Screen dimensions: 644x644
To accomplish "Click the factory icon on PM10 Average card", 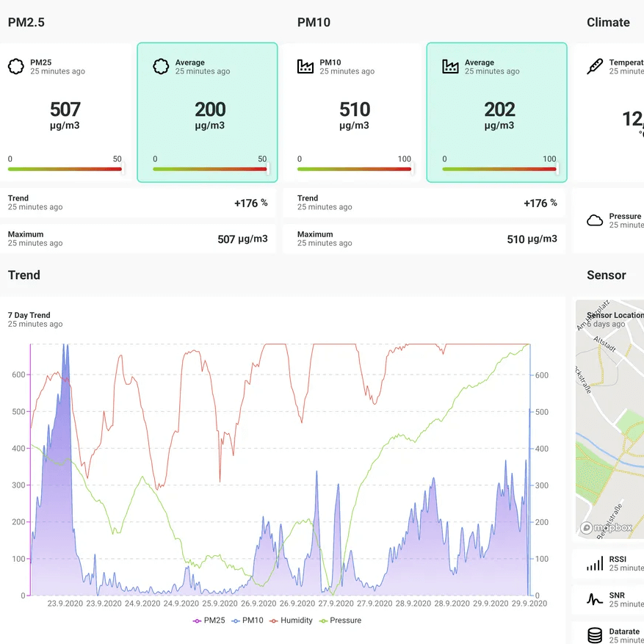I will click(450, 67).
